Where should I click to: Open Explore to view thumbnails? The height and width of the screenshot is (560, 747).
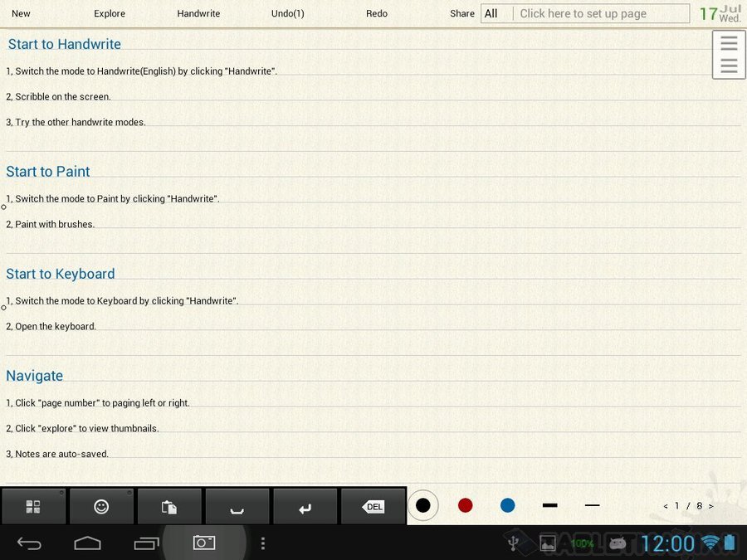click(x=110, y=14)
